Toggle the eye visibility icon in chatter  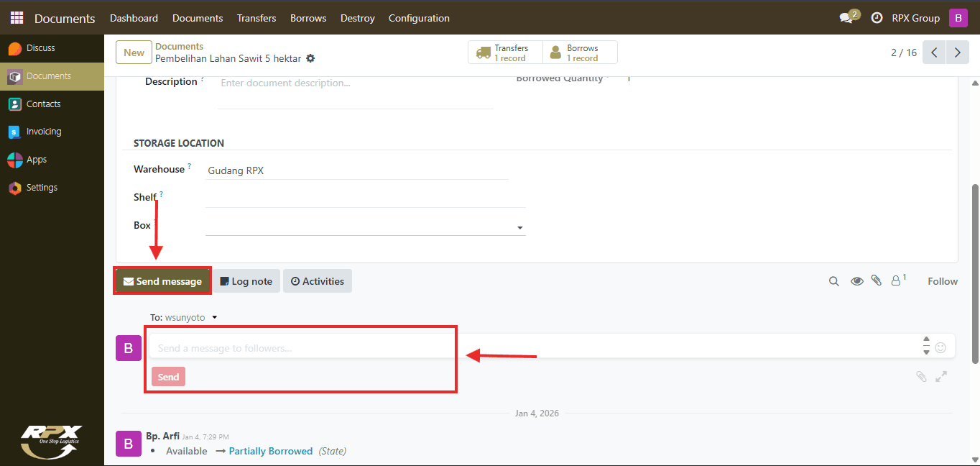856,281
